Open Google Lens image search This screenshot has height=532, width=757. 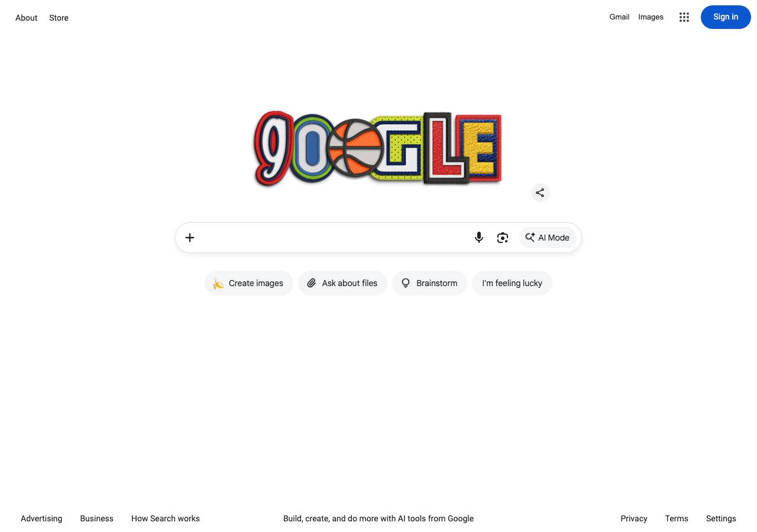(x=503, y=238)
